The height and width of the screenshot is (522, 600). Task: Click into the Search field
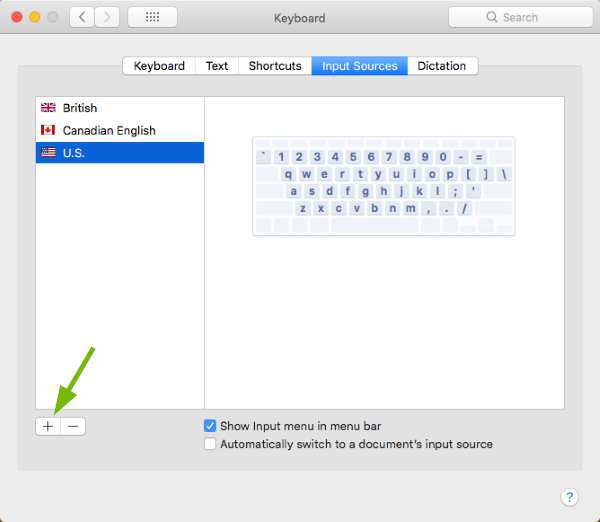point(521,17)
